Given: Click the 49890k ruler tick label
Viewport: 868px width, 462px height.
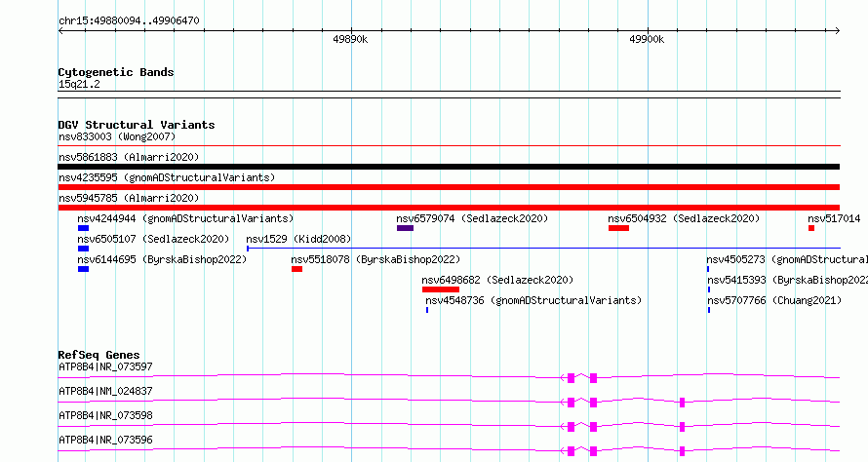Looking at the screenshot, I should pyautogui.click(x=350, y=39).
